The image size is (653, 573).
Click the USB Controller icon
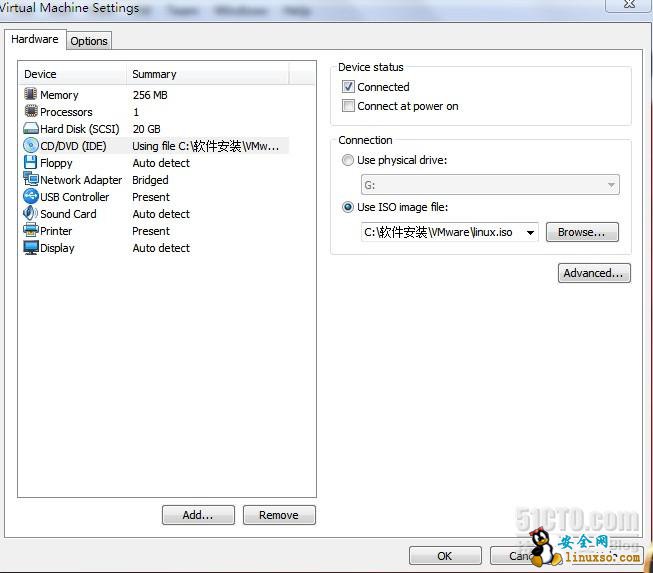(31, 197)
